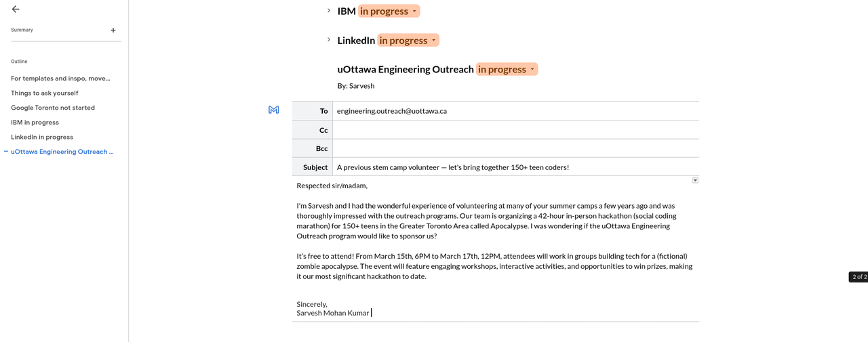The width and height of the screenshot is (868, 342).
Task: Add a summary with the plus icon
Action: pyautogui.click(x=113, y=30)
